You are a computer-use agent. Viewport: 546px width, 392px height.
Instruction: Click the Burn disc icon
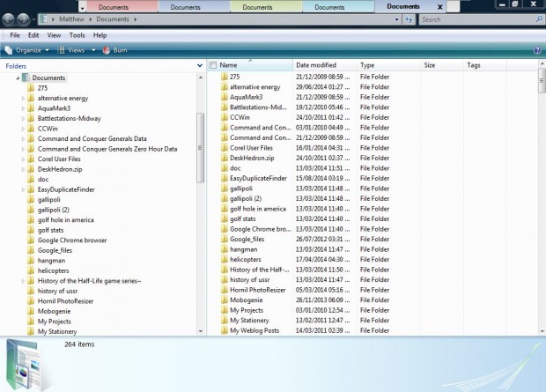click(x=107, y=50)
